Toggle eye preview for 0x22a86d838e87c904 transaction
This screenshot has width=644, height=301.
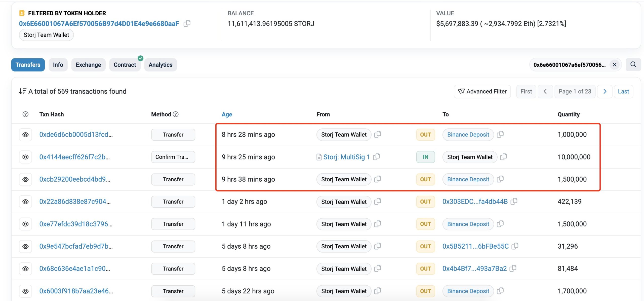pos(25,202)
